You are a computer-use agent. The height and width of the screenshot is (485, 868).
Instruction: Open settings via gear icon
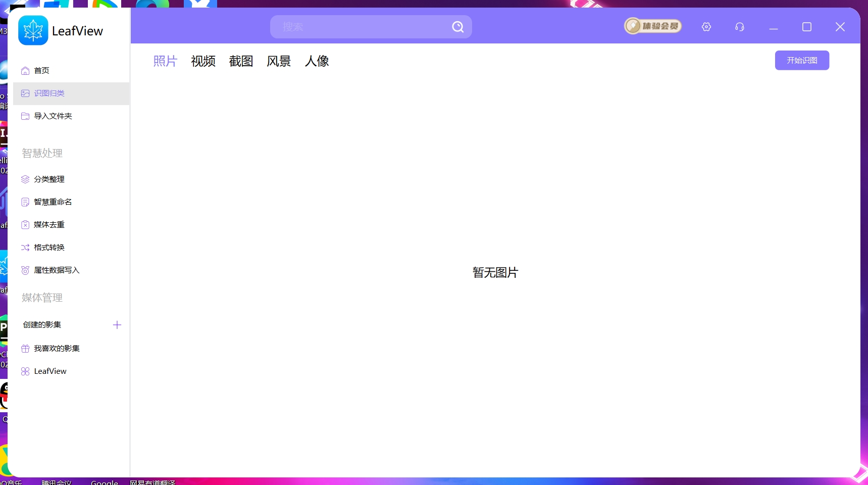point(706,27)
